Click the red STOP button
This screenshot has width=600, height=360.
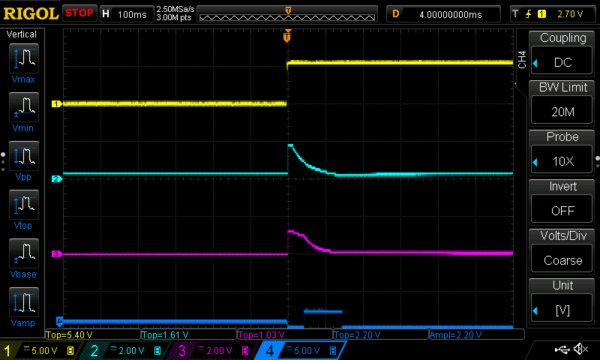click(x=79, y=13)
